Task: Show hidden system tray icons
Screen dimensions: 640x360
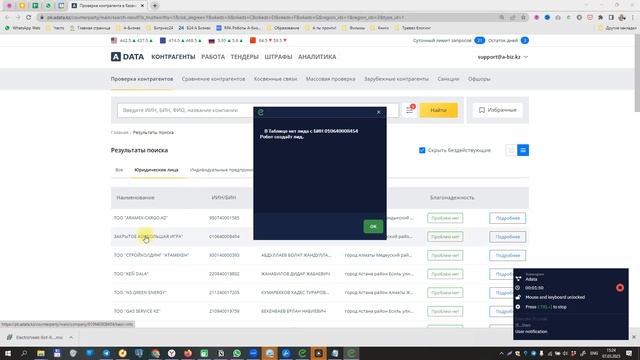Action: coord(501,353)
